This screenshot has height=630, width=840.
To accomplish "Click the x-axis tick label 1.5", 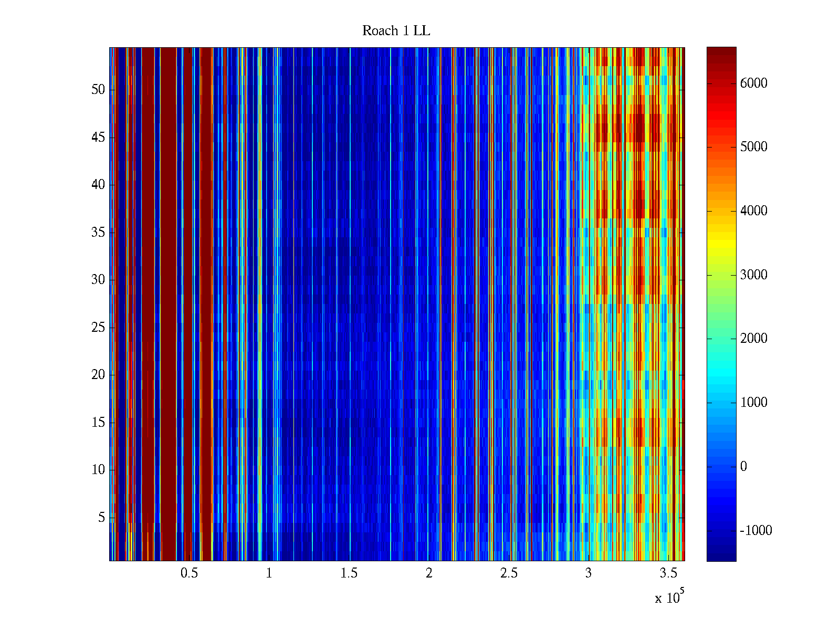I will [349, 573].
